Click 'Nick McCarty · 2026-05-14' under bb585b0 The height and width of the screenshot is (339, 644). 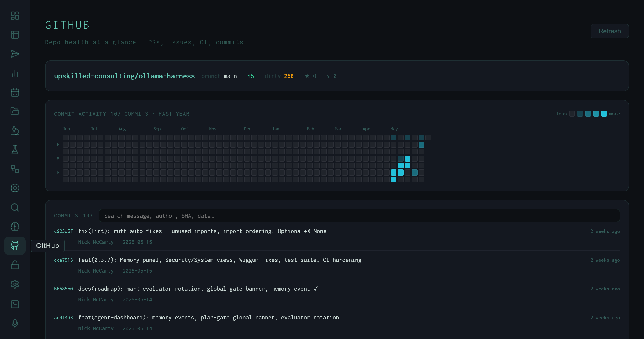(115, 299)
